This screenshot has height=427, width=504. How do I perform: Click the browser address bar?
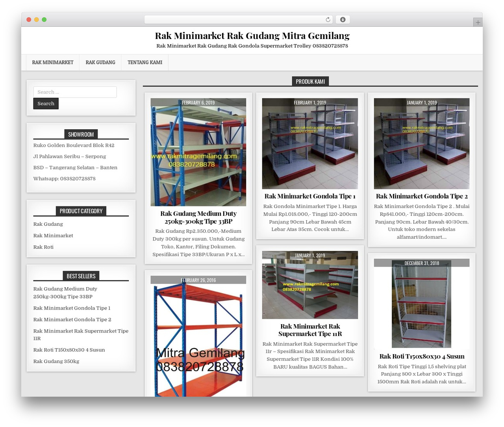tap(238, 19)
